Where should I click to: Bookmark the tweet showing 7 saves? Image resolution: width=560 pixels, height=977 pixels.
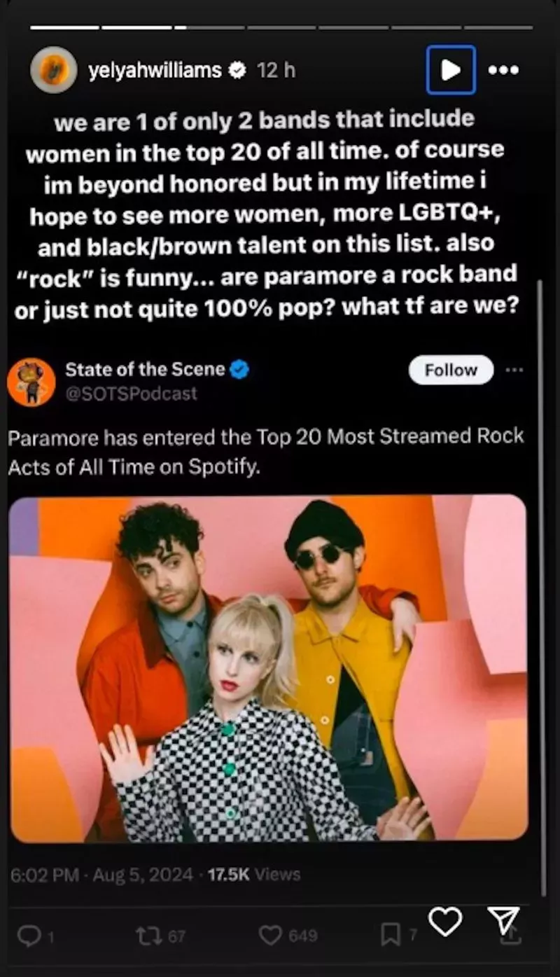(x=389, y=936)
